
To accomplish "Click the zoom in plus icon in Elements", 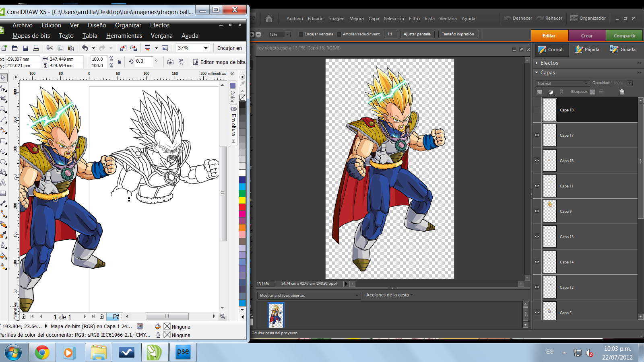I will click(252, 35).
